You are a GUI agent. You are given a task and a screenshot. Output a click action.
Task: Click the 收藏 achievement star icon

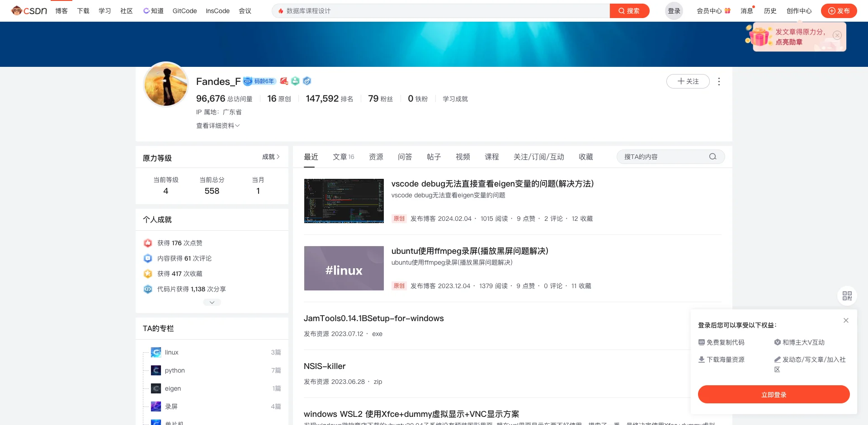pos(148,274)
